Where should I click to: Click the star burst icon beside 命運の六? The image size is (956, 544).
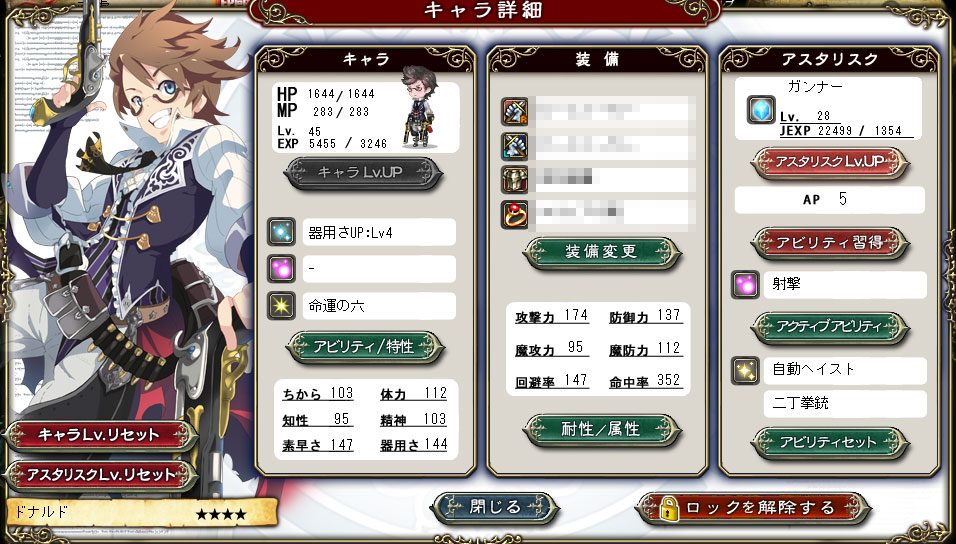click(x=281, y=306)
